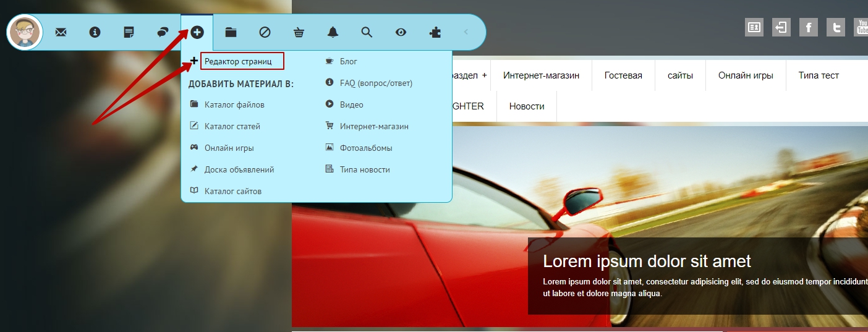Viewport: 868px width, 332px height.
Task: Open the chat bubbles toolbar icon
Action: pos(163,32)
